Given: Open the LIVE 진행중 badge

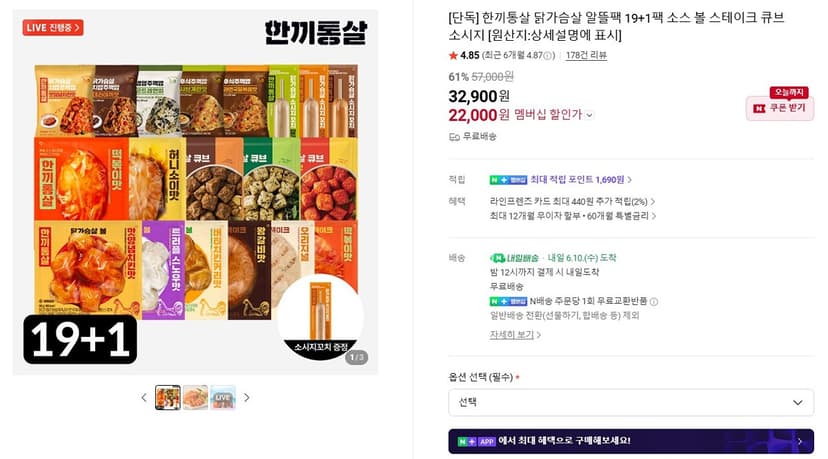Looking at the screenshot, I should [53, 27].
